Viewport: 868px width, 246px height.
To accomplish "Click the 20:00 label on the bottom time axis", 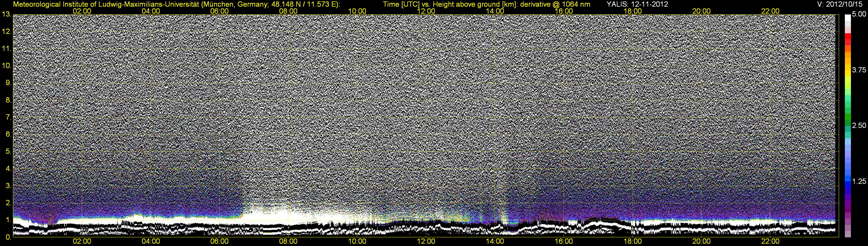I will click(702, 241).
